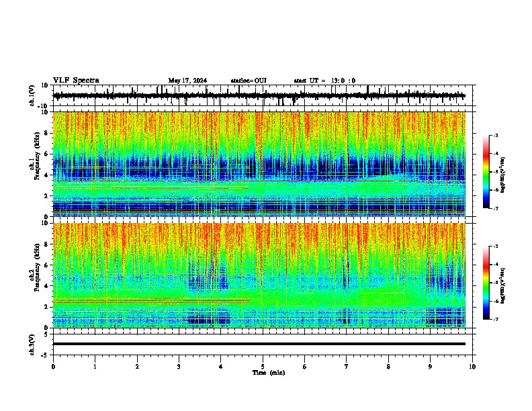Select the "May 17, 2024" date text
This screenshot has width=532, height=411.
click(187, 81)
